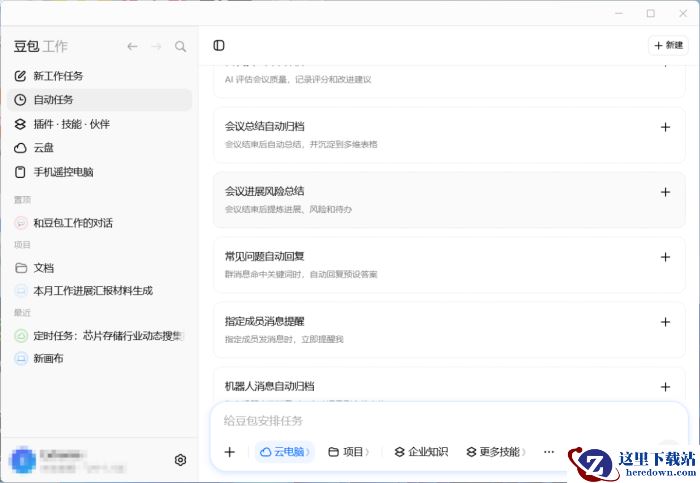Viewport: 700px width, 483px height.
Task: Go back with the left arrow
Action: (x=132, y=46)
